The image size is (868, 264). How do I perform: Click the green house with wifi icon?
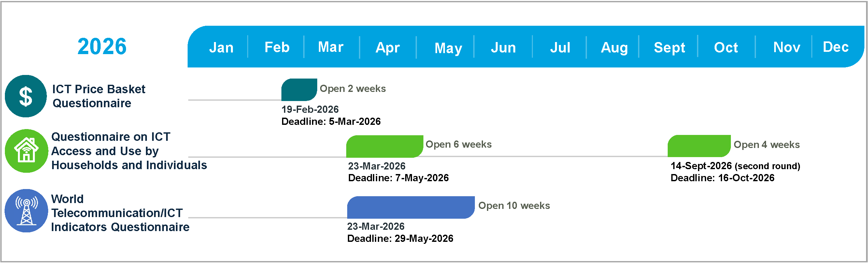26,151
